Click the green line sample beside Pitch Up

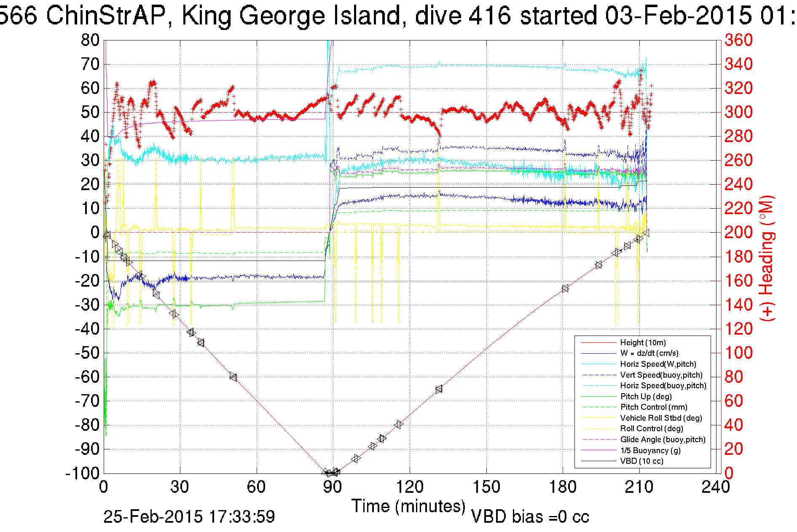pyautogui.click(x=598, y=397)
